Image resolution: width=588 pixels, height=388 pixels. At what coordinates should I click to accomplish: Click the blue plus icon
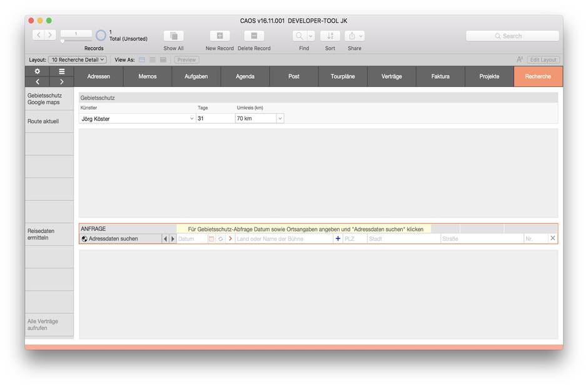tap(338, 238)
